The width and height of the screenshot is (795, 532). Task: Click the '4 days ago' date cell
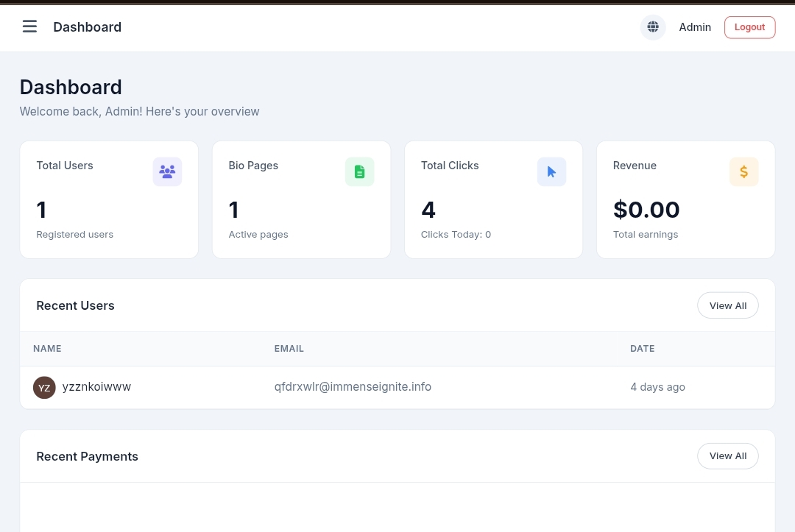[x=657, y=387]
